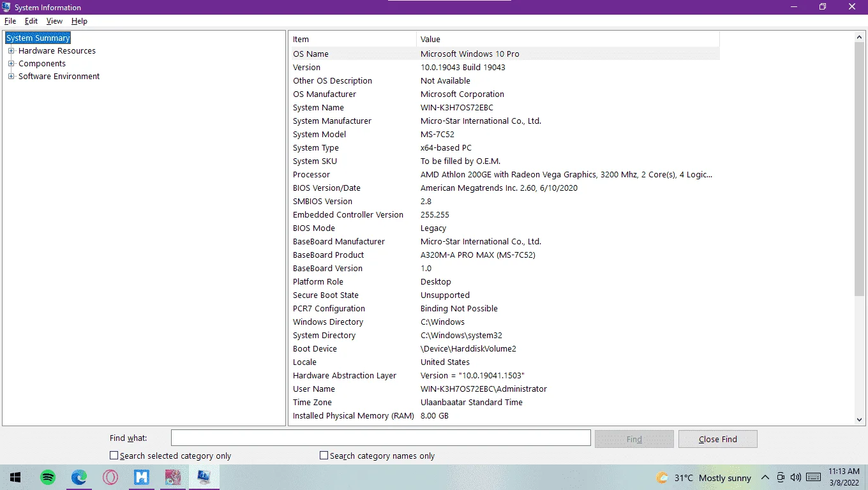Screen dimensions: 868x490
Task: Click the scrollbar up arrow
Action: pos(860,37)
